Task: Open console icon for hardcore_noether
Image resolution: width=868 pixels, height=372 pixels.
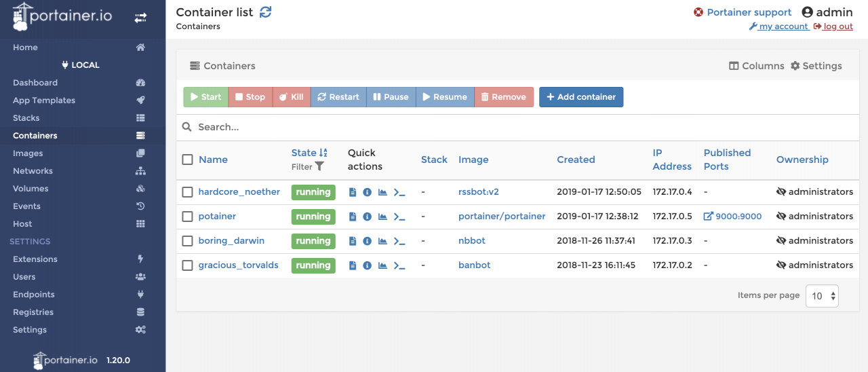Action: 399,192
